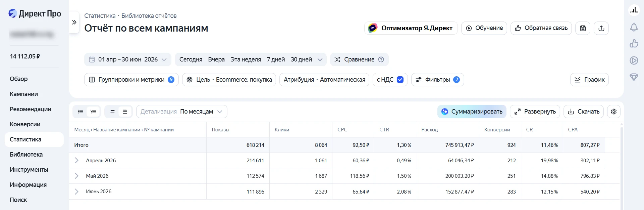The height and width of the screenshot is (210, 644).
Task: Expand the Июнь 2026 row
Action: pyautogui.click(x=76, y=192)
